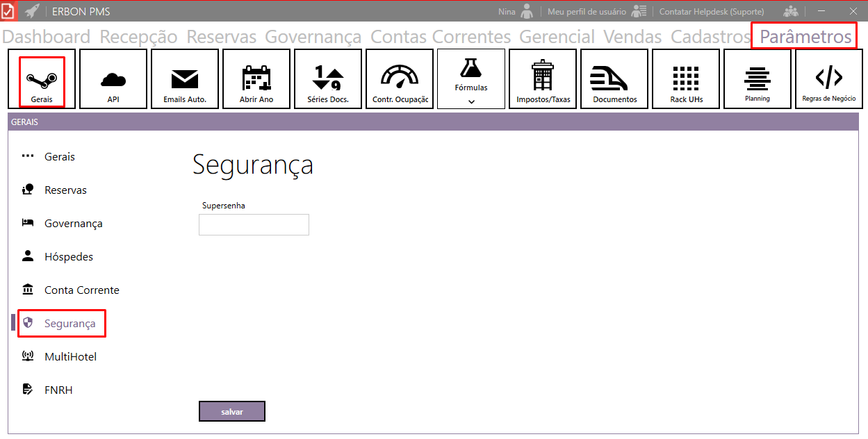
Task: Click Contatar Helpdesk (Suporte)
Action: pos(711,12)
